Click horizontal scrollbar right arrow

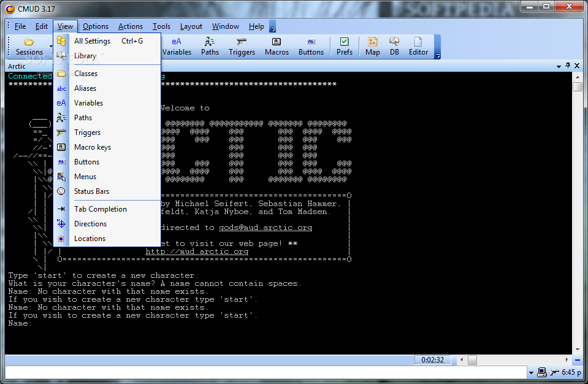click(567, 360)
